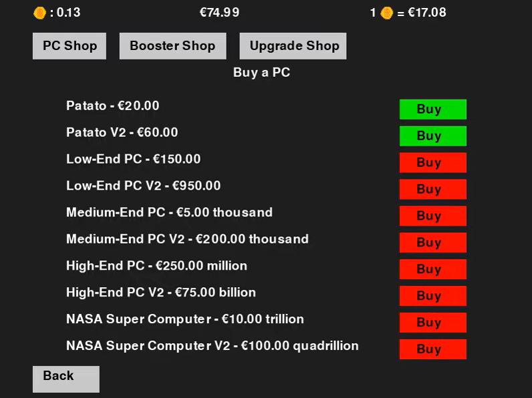Viewport: 532px width, 398px height.
Task: Buy the Medium-End PC for €5.00 thousand
Action: [432, 216]
